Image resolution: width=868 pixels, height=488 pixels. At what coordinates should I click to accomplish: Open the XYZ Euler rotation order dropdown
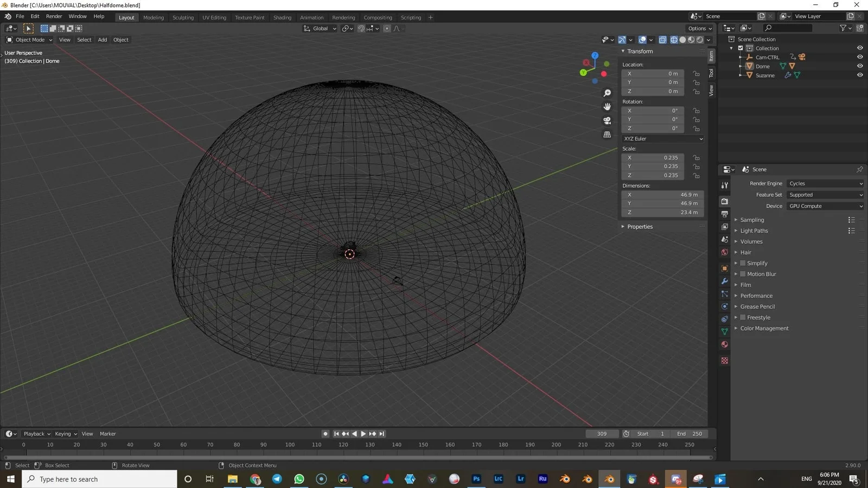662,139
